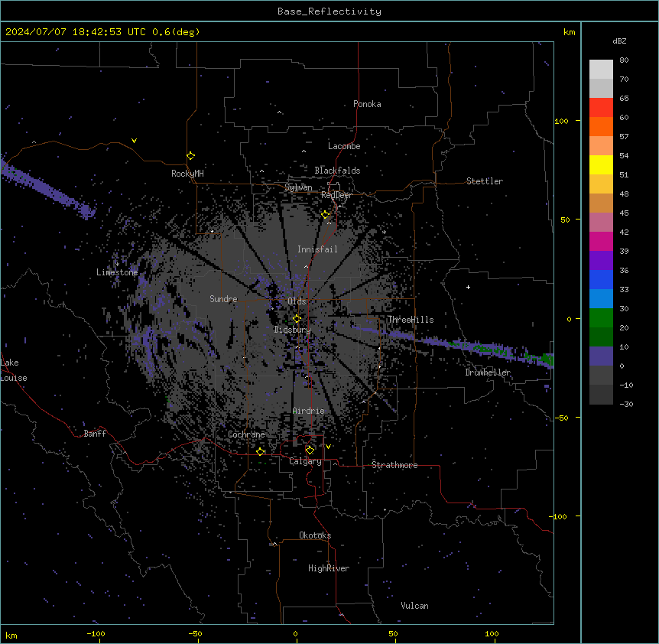Click the yellow diamond marker above Calgary label
Viewport: 659px width, 644px height.
coord(310,450)
